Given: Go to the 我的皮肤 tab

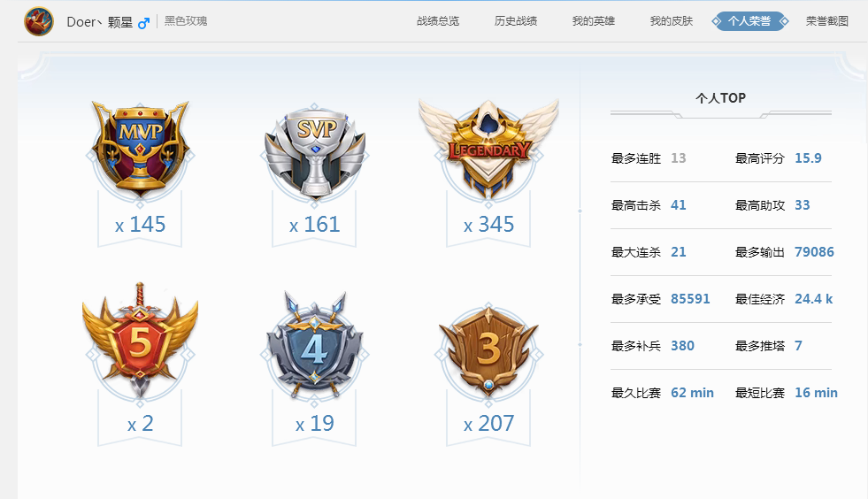Looking at the screenshot, I should (x=672, y=21).
